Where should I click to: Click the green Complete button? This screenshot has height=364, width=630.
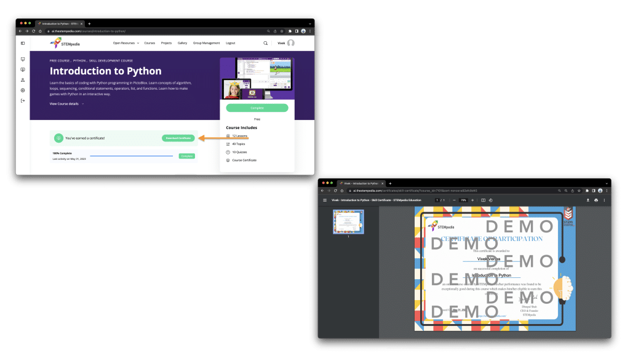point(257,108)
